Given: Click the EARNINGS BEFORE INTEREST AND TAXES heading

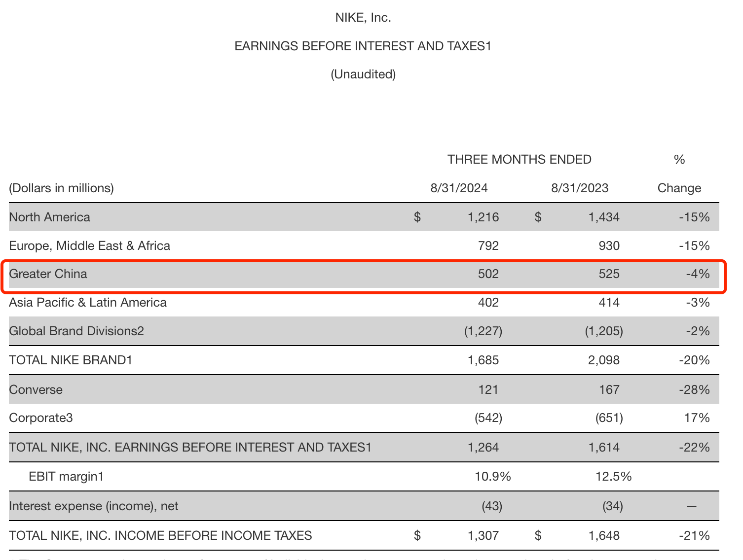Looking at the screenshot, I should 363,46.
